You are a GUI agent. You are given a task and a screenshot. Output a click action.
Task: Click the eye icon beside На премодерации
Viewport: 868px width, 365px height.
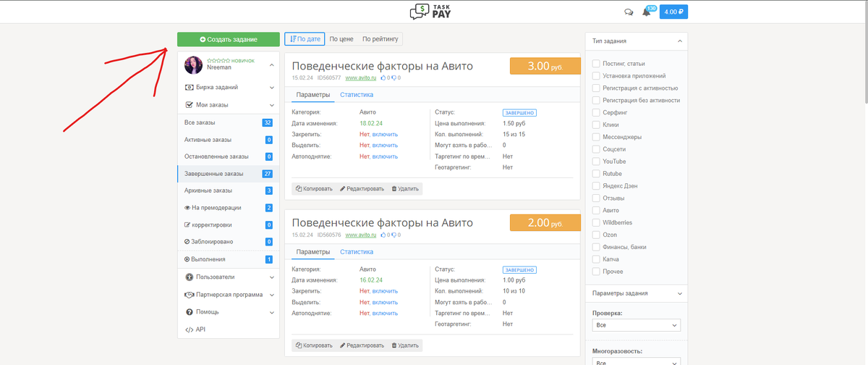tap(187, 208)
